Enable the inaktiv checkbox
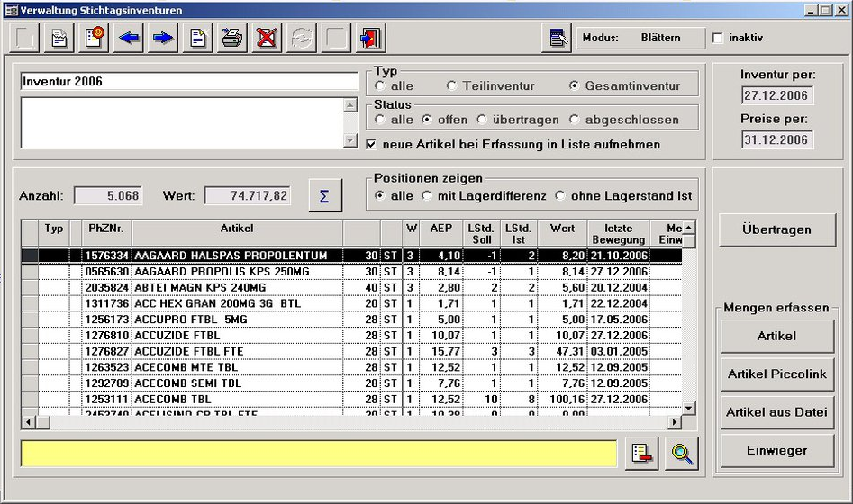Image resolution: width=853 pixels, height=504 pixels. pos(718,39)
